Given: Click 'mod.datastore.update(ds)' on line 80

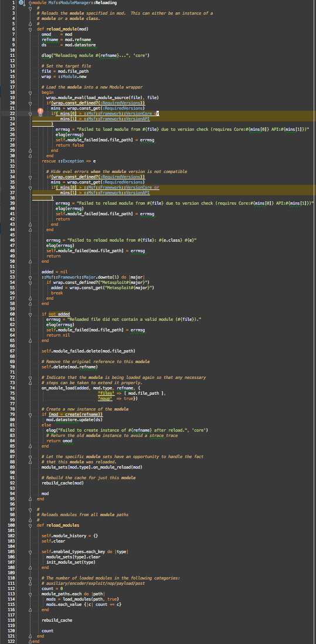Looking at the screenshot, I should 74,420.
